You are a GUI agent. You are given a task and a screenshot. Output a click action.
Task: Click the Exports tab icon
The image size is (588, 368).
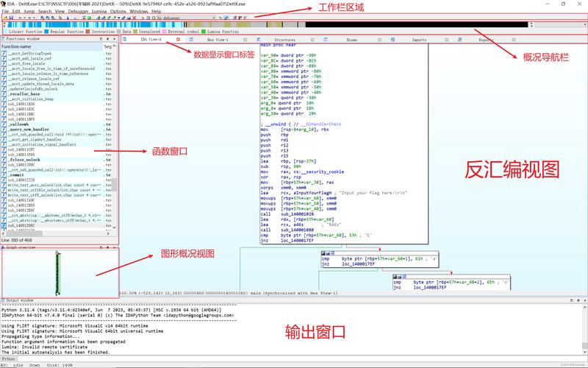pos(460,40)
